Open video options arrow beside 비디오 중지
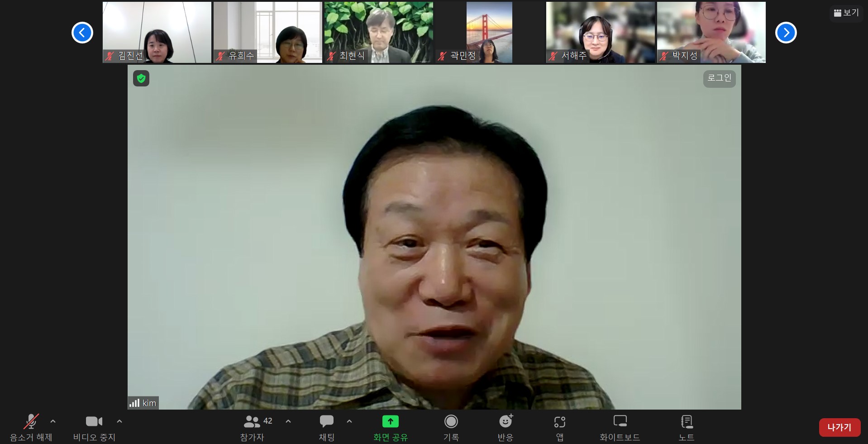Image resolution: width=868 pixels, height=444 pixels. [119, 421]
